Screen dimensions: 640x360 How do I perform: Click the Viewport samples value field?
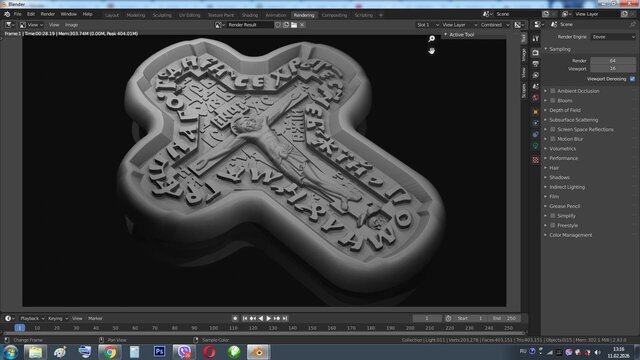click(x=613, y=69)
